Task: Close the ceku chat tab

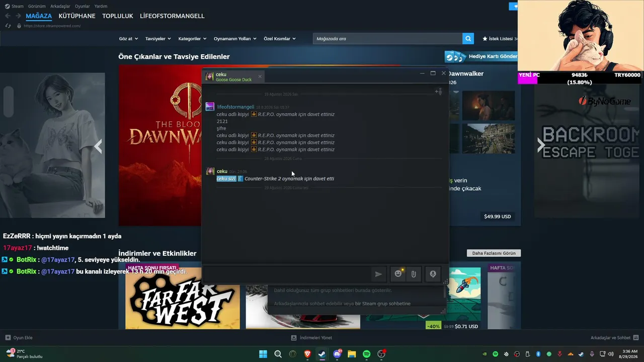Action: pyautogui.click(x=260, y=76)
